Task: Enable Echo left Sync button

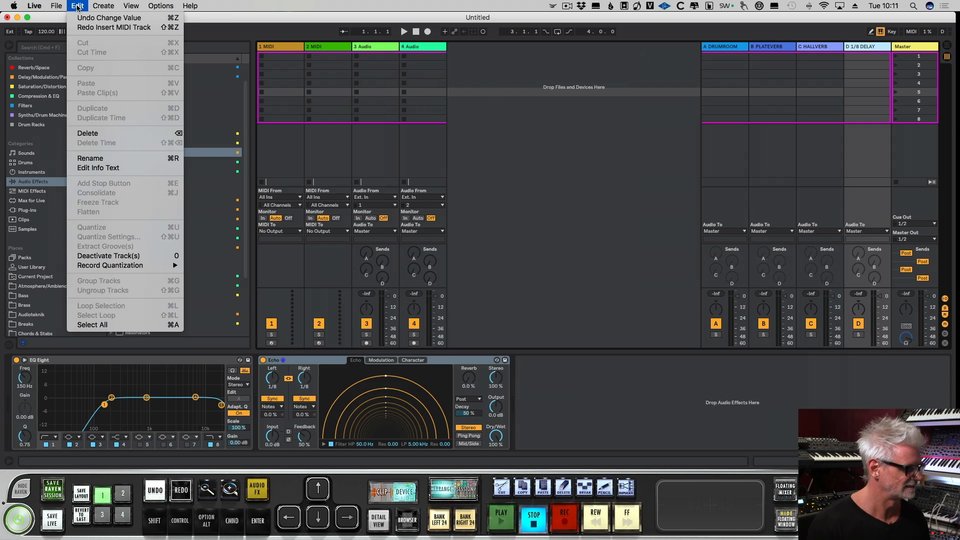Action: point(272,399)
